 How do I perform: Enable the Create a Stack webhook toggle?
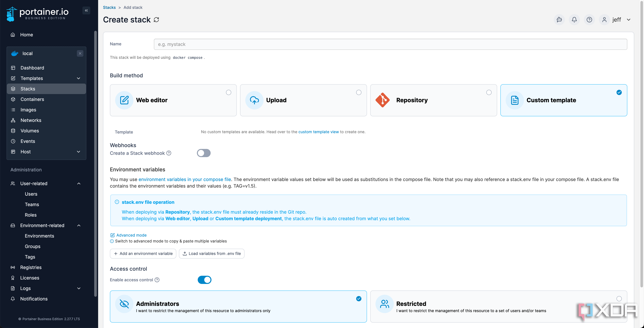coord(203,153)
